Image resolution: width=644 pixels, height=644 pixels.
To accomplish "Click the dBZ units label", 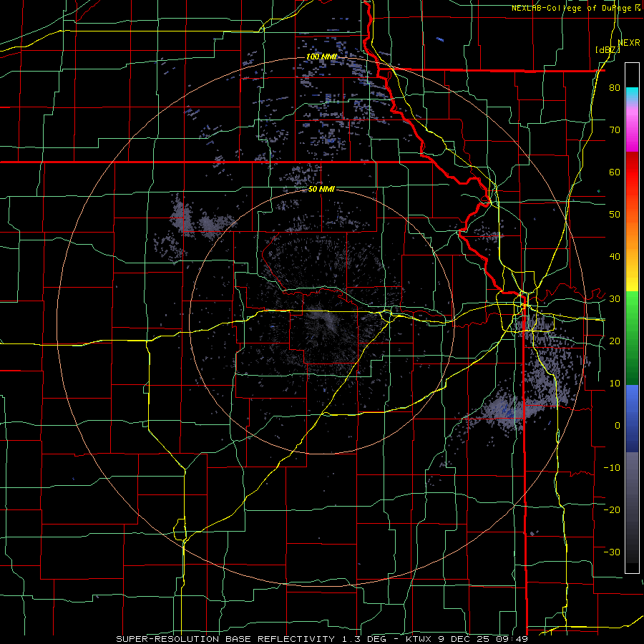I will [x=608, y=49].
